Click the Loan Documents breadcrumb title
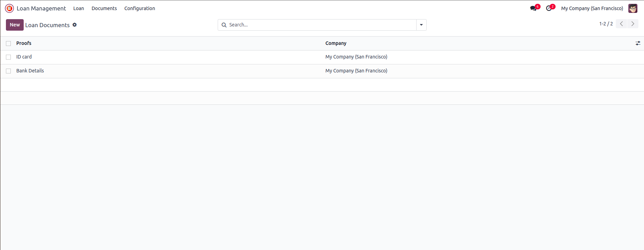This screenshot has width=644, height=250. coord(47,25)
